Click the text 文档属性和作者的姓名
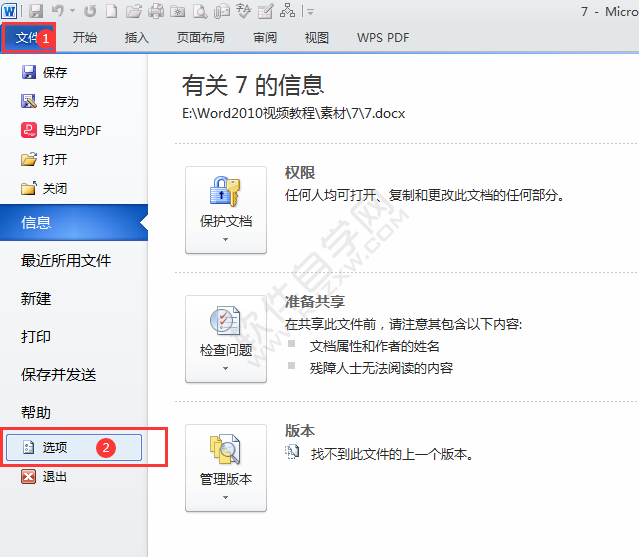Screen dimensions: 639x557 [x=375, y=346]
